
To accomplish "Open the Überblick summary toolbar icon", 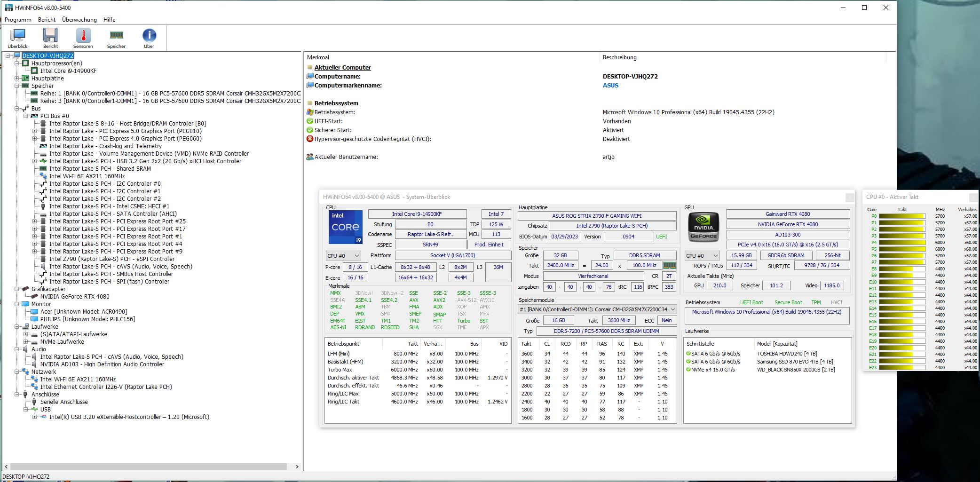I will tap(18, 38).
